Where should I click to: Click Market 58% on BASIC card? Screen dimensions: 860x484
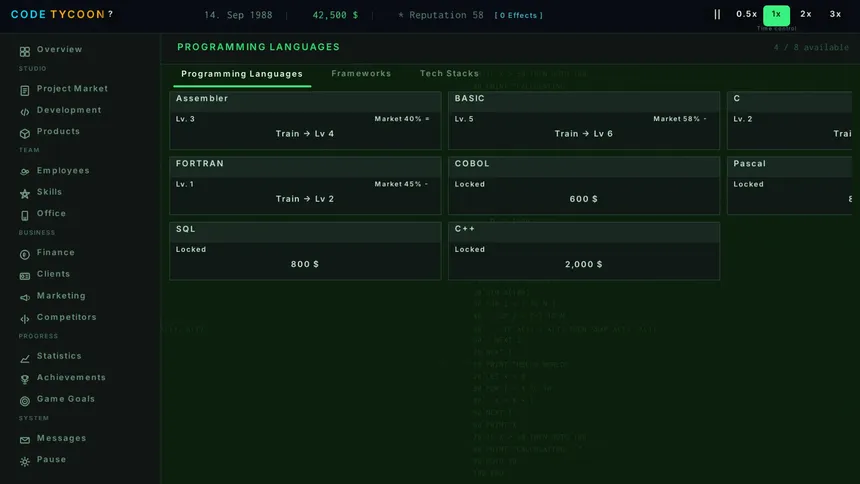tap(680, 119)
